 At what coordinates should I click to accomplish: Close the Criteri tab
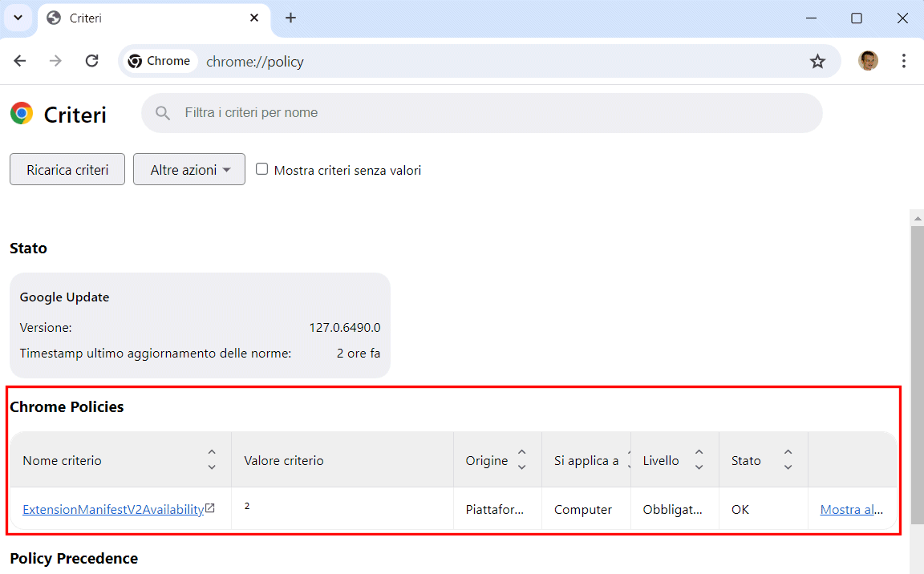pos(254,18)
